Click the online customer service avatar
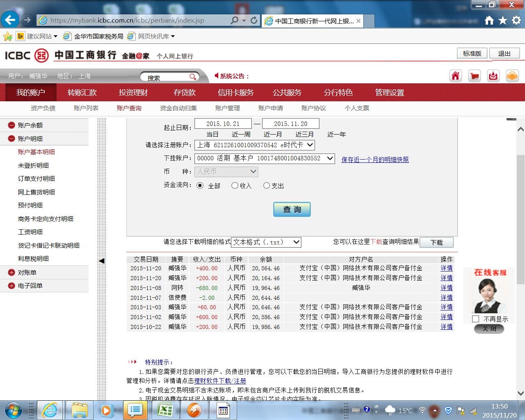This screenshot has height=420, width=525. point(488,296)
